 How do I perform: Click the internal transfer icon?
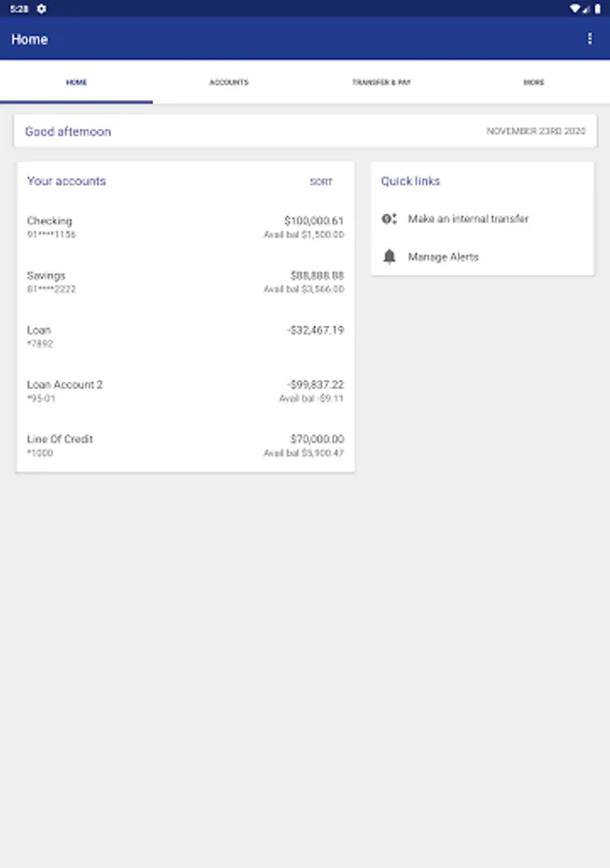[389, 219]
